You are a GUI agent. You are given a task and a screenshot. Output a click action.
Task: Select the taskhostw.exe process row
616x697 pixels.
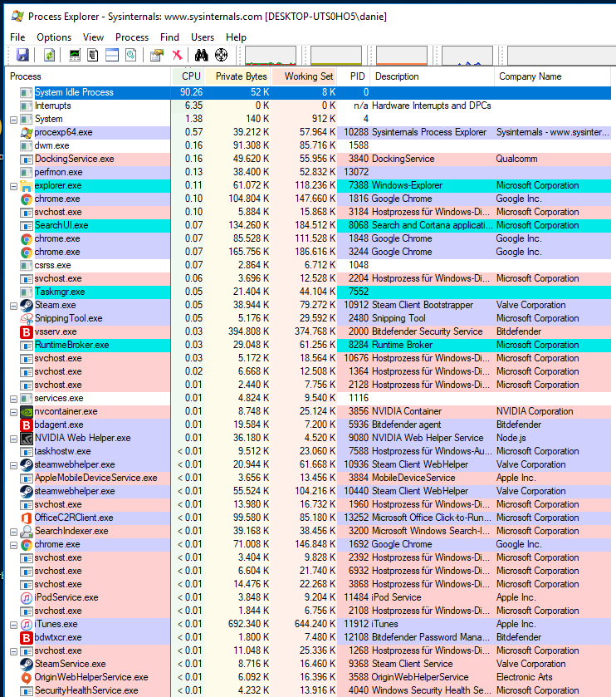[308, 452]
